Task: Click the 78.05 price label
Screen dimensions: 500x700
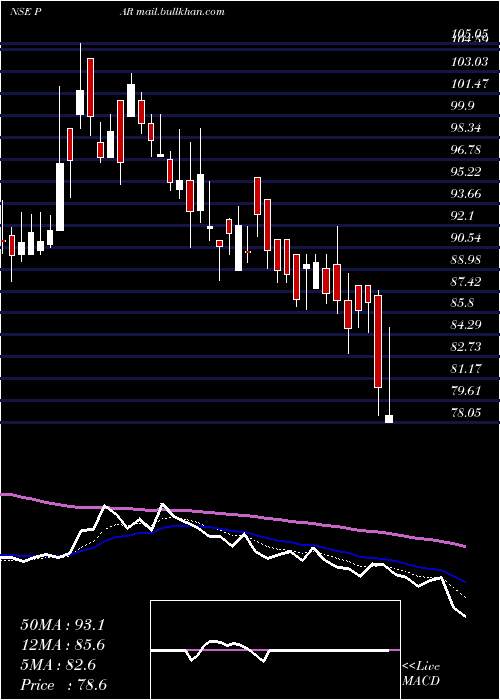Action: point(466,412)
